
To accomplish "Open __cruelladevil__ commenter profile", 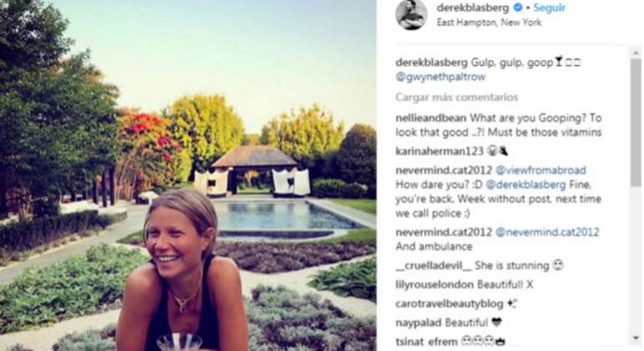I will (x=433, y=266).
